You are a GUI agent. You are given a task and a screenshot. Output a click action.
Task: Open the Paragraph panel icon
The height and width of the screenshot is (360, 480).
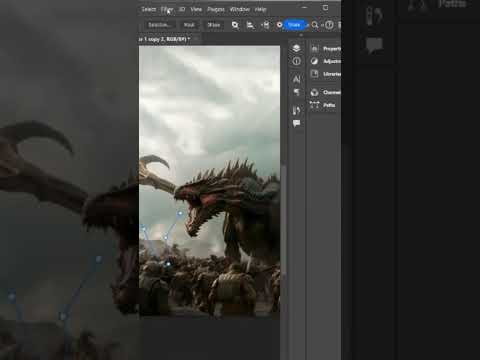(x=296, y=92)
